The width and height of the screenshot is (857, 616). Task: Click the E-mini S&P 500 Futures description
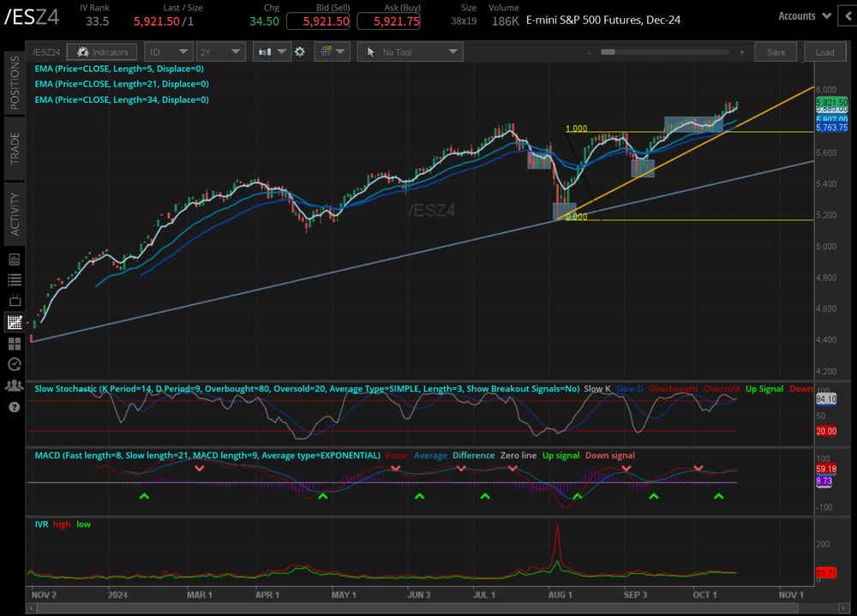[603, 21]
